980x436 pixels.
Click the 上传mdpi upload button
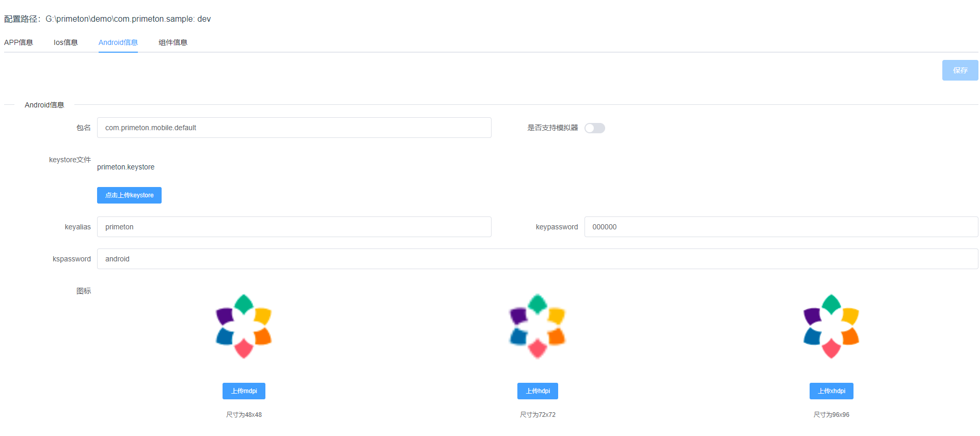pyautogui.click(x=244, y=391)
